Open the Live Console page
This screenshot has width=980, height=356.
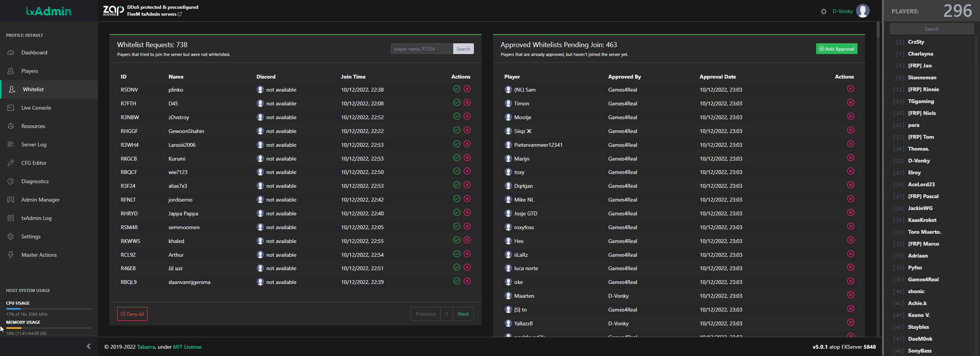(x=36, y=108)
